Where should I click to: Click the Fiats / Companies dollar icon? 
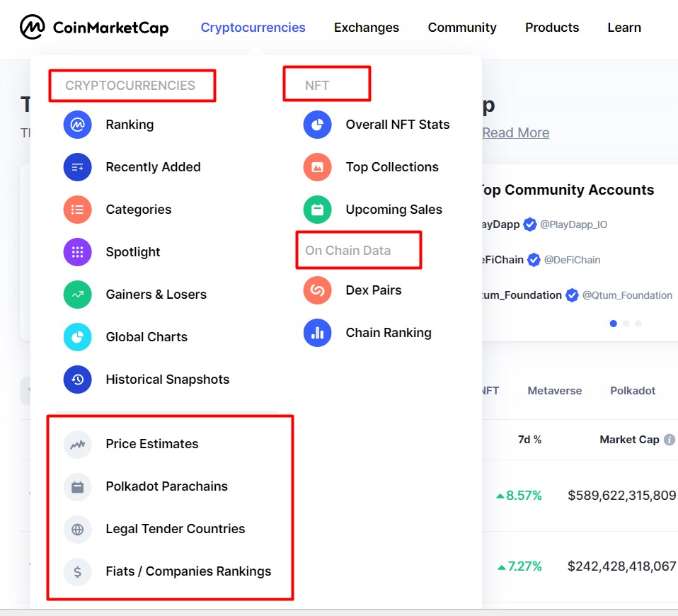(x=77, y=571)
